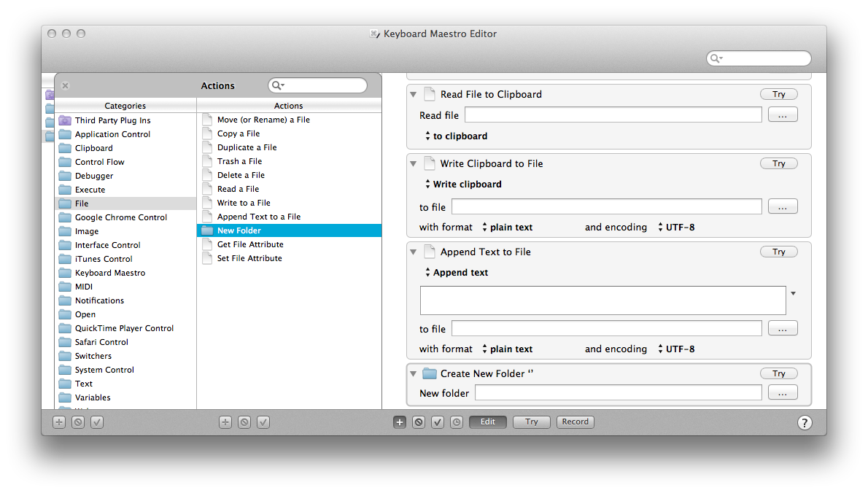Change UTF-8 encoding in Append Text action
Viewport: 868px width, 493px height.
point(676,349)
